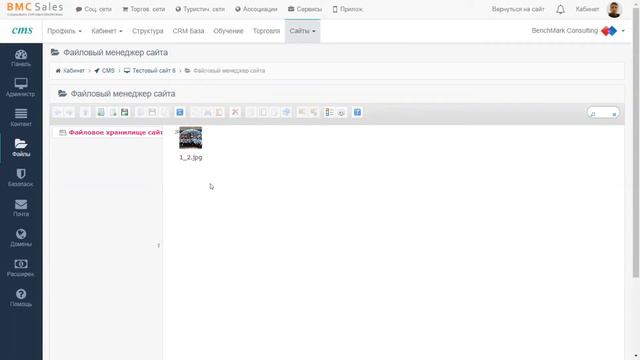Viewport: 640px width, 360px height.
Task: Open Почта mail section in the sidebar
Action: point(21,208)
